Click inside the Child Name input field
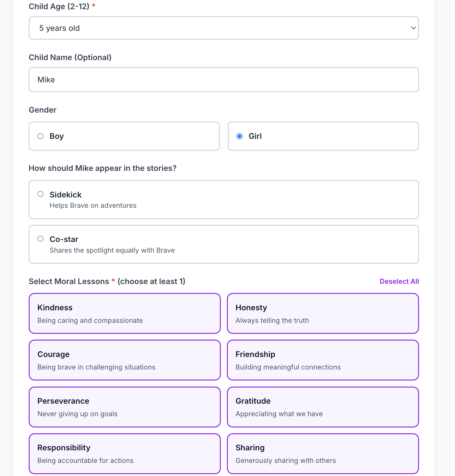 224,80
